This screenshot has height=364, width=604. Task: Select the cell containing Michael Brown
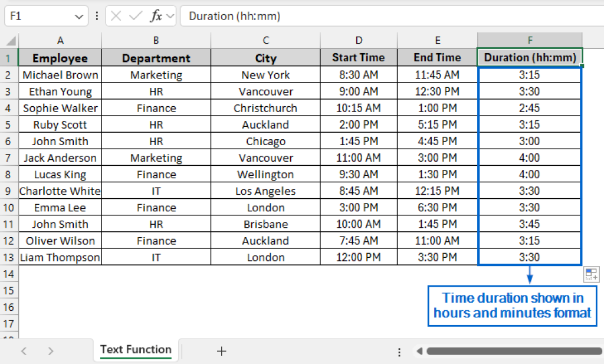click(60, 74)
